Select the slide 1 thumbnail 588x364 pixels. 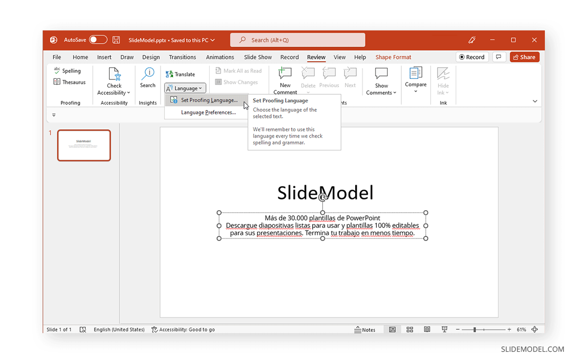[x=84, y=145]
